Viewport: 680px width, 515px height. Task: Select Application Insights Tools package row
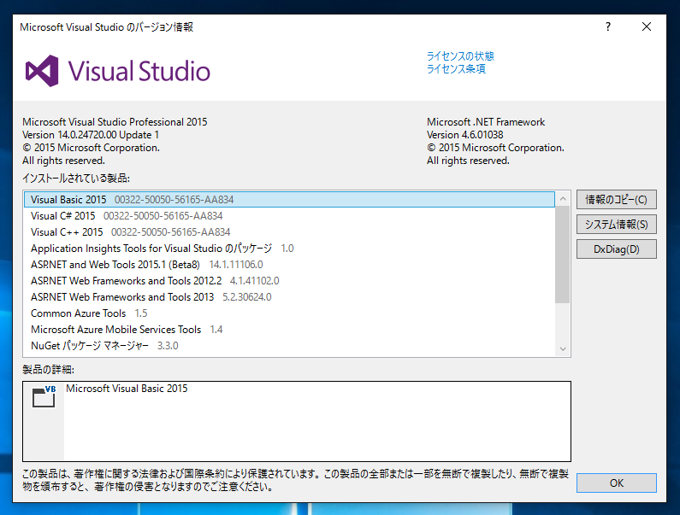click(x=289, y=248)
